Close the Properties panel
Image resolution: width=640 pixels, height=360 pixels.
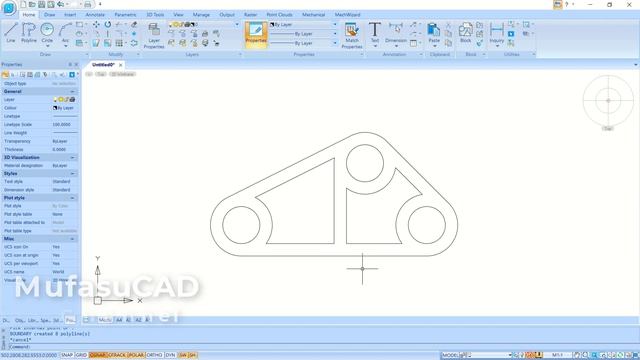click(x=76, y=64)
